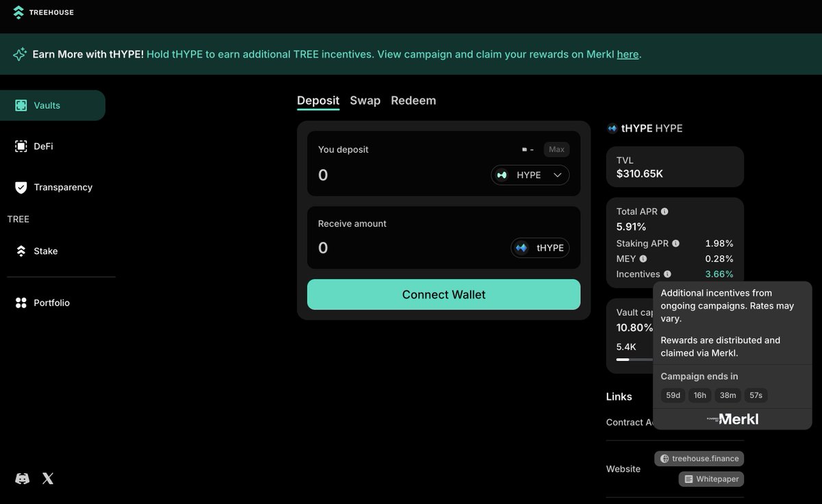
Task: Click the 57s countdown chip
Action: pos(756,395)
